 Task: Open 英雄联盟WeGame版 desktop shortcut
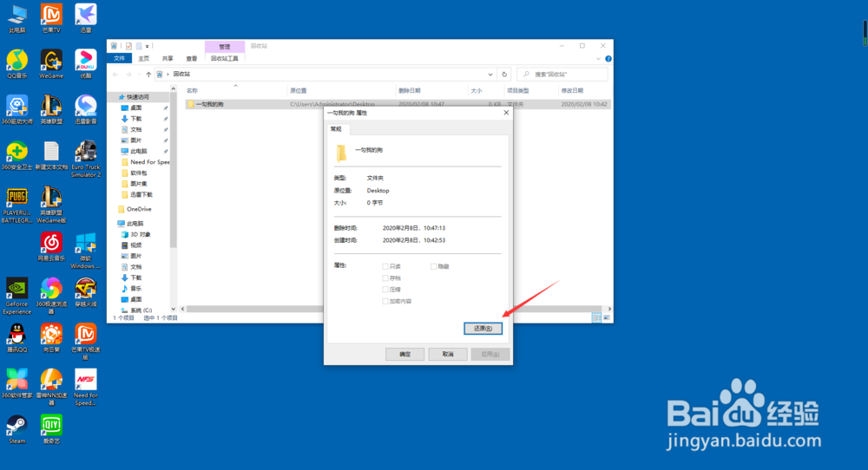tap(51, 206)
